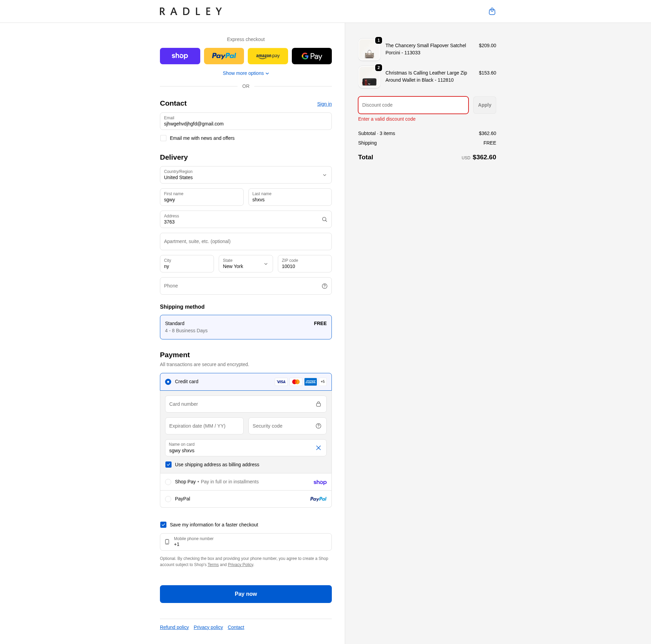Viewport: 651px width, 644px height.
Task: Select the Standard shipping method
Action: 245,327
